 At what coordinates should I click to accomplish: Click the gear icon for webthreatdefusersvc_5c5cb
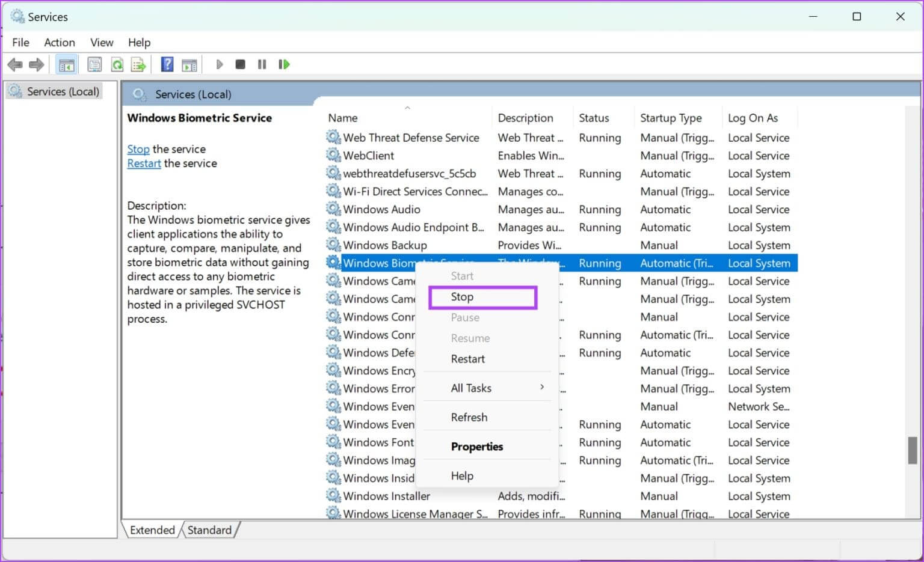pos(333,173)
